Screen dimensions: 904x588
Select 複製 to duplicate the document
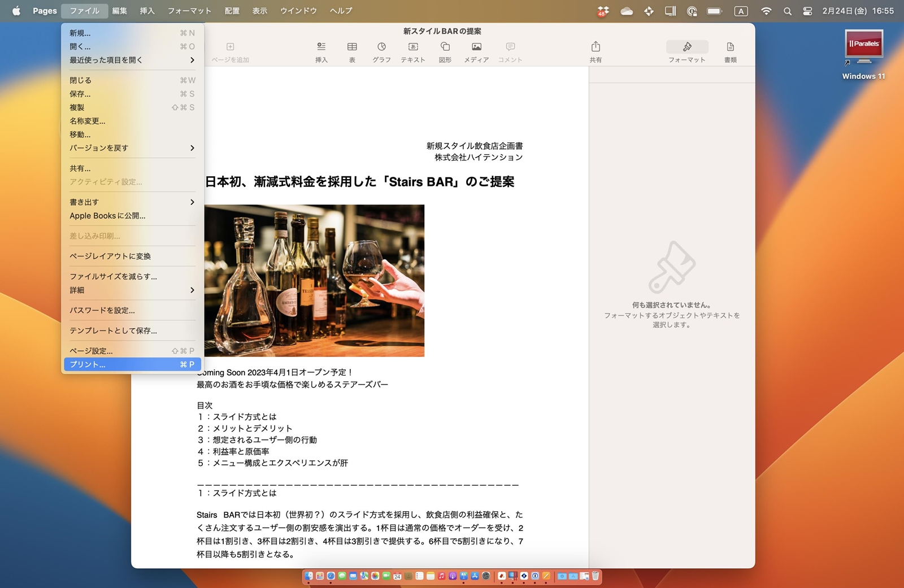[132, 107]
